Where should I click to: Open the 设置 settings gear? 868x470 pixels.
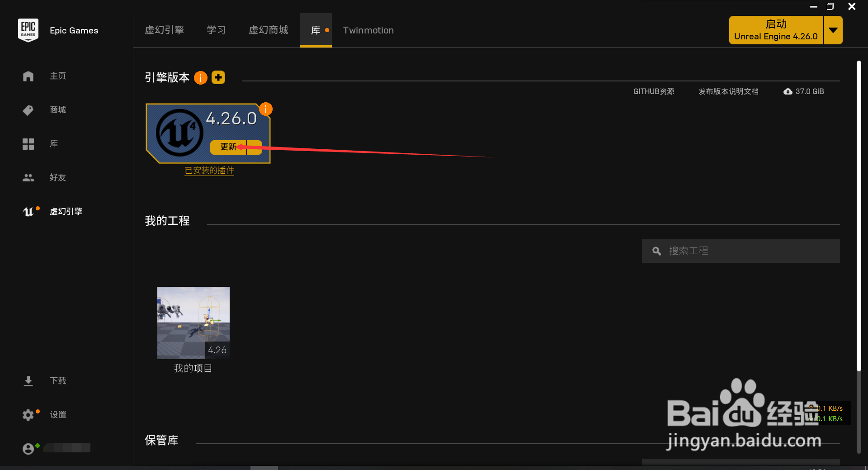tap(28, 415)
